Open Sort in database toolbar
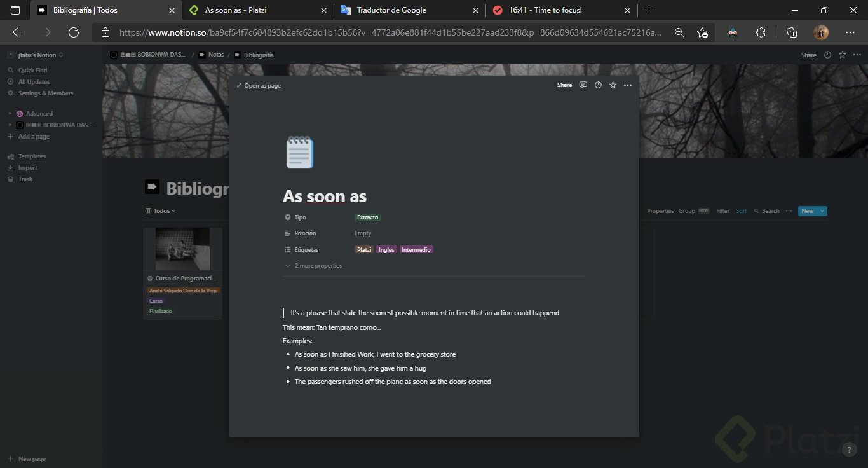Screen dimensions: 868x468 click(x=742, y=211)
